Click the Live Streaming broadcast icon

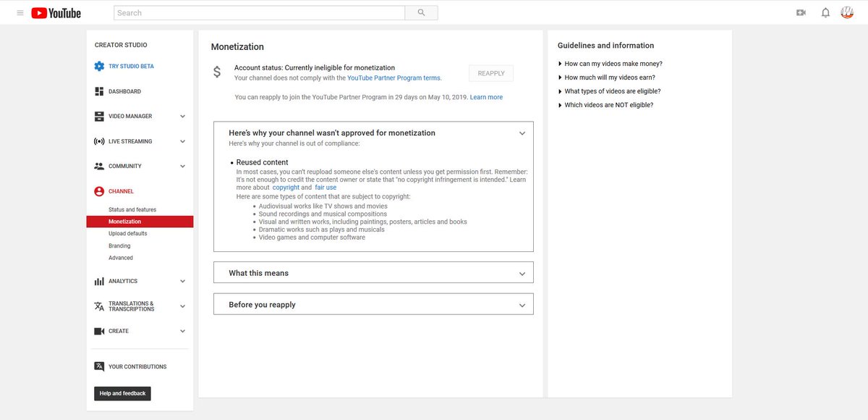coord(99,141)
